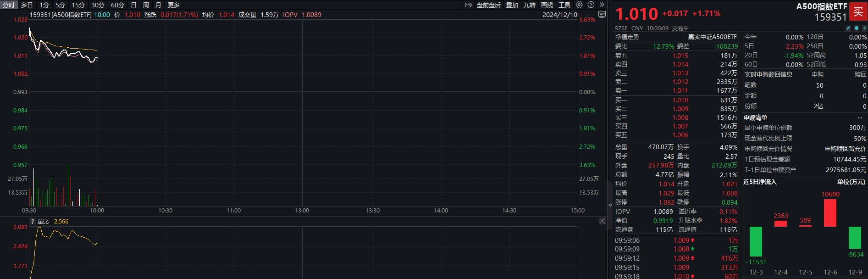The image size is (868, 279).
Task: Open 申赎清单 more options ellipsis
Action: (x=860, y=118)
